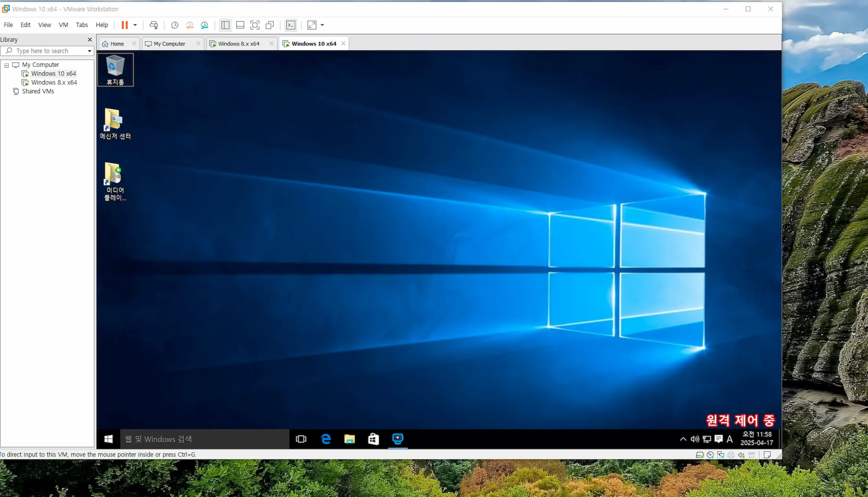Close the My Computer tab
868x497 pixels.
tap(198, 43)
